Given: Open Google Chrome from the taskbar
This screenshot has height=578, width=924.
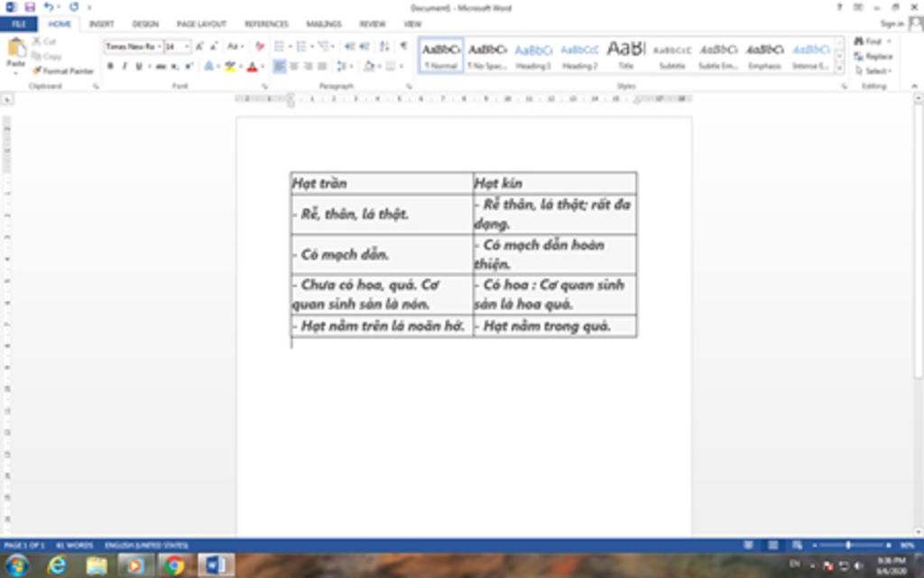Looking at the screenshot, I should coord(175,565).
